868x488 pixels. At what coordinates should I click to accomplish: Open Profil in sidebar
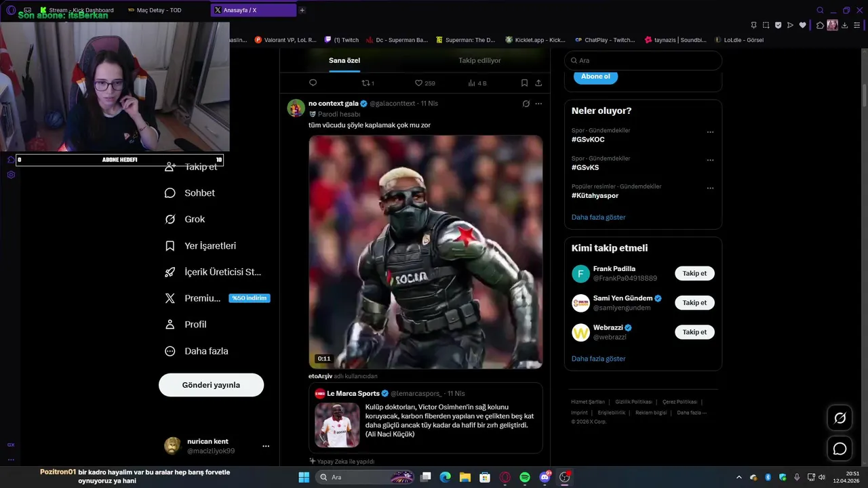point(186,325)
